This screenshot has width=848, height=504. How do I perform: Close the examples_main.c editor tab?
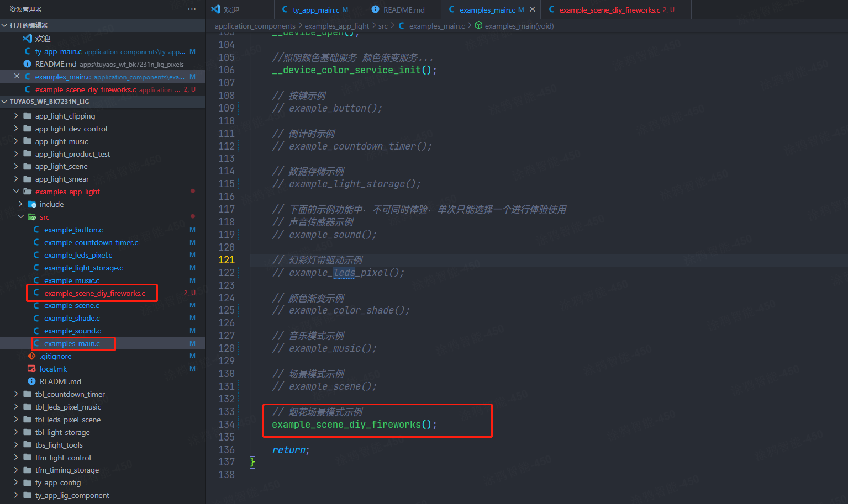pos(533,9)
